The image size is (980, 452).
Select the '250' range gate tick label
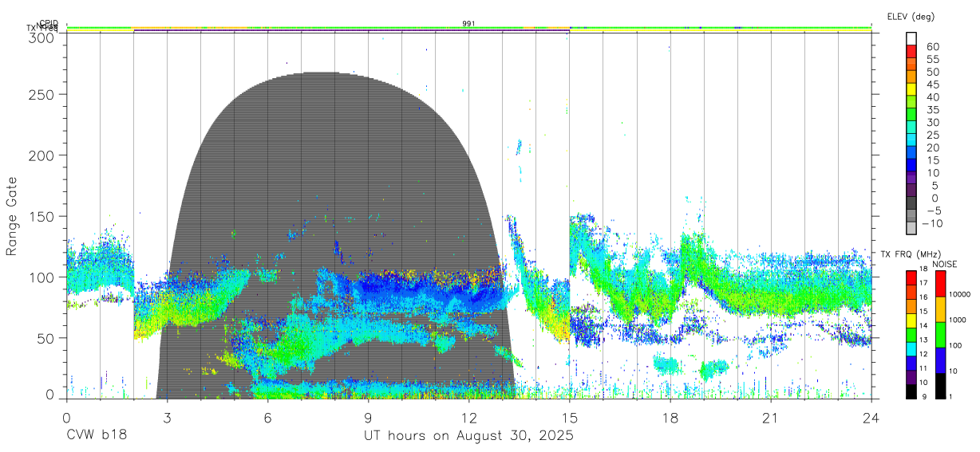click(x=43, y=94)
